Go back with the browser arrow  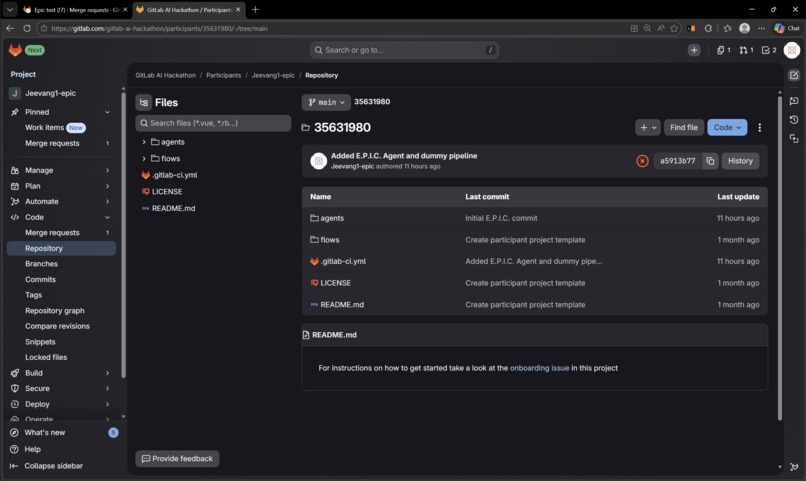point(10,28)
